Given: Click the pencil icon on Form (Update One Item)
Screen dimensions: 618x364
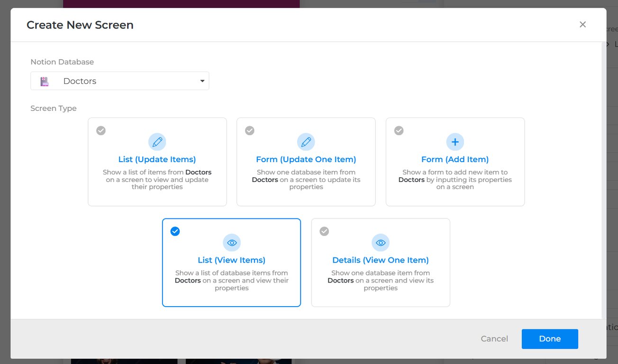Looking at the screenshot, I should click(x=306, y=142).
